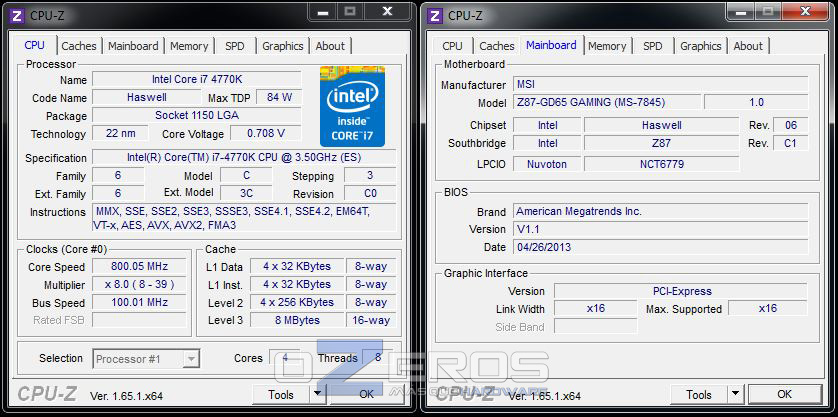
Task: Click the PCI-Express graphic interface version
Action: pos(680,291)
